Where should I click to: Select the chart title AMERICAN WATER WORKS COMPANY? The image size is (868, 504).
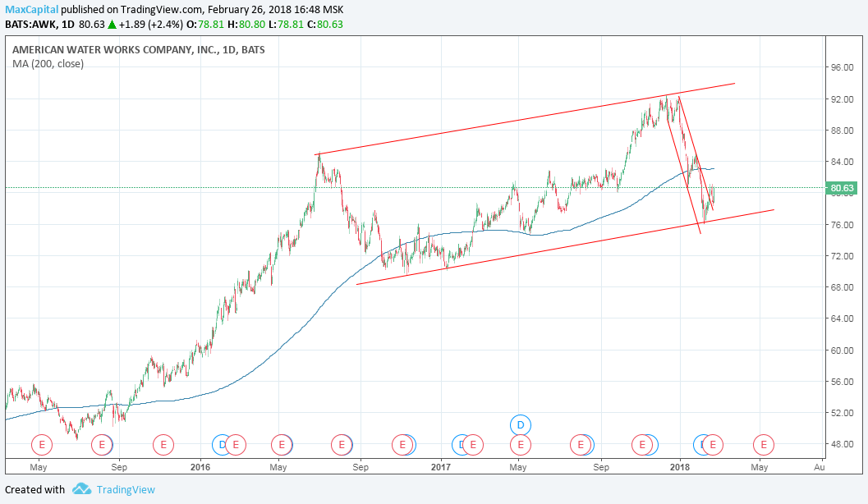[139, 50]
